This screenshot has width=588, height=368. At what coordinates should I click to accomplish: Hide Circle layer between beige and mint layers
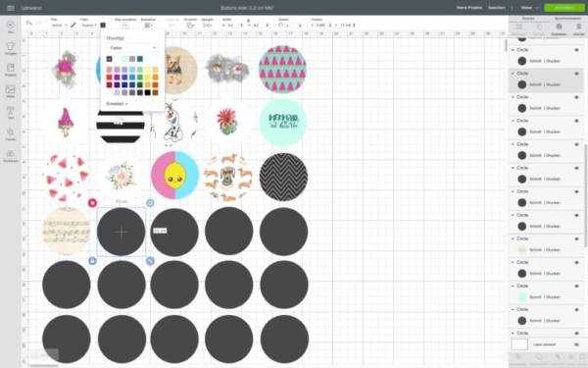click(577, 262)
